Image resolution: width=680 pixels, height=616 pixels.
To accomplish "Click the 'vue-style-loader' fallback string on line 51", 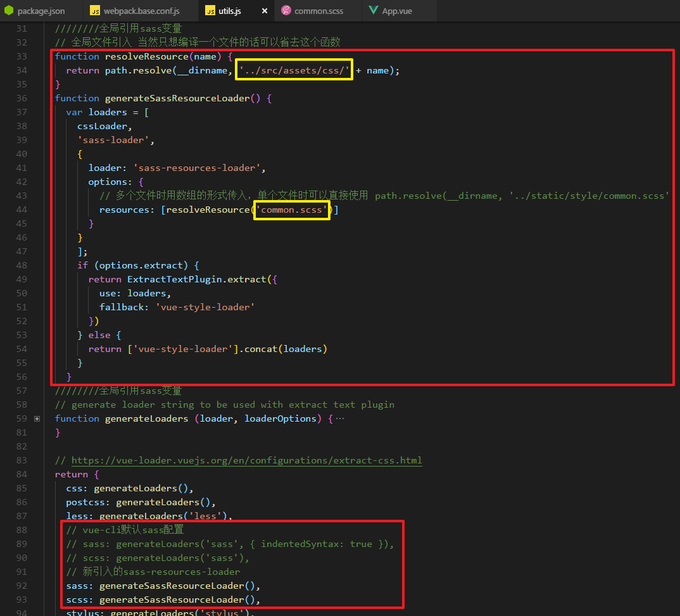I will pos(205,307).
